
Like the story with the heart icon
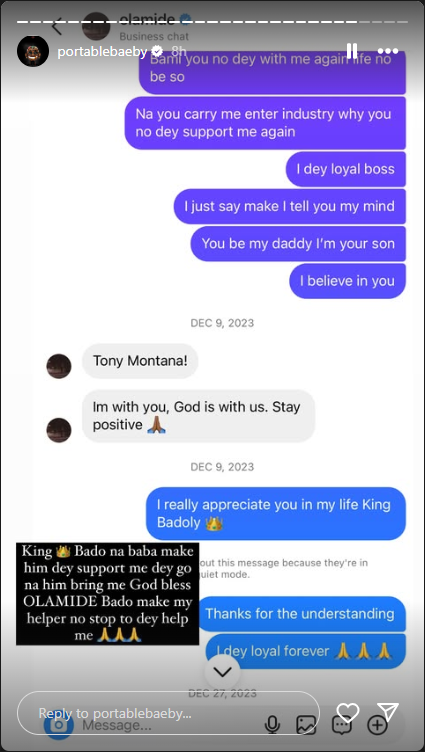[x=348, y=713]
